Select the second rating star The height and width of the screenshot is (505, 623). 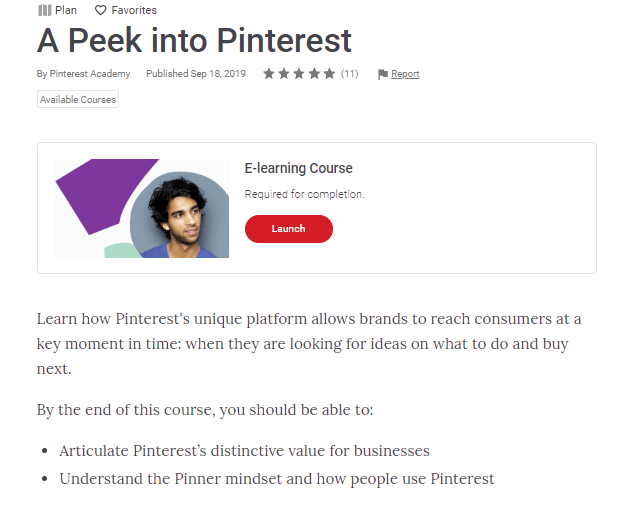pyautogui.click(x=284, y=74)
